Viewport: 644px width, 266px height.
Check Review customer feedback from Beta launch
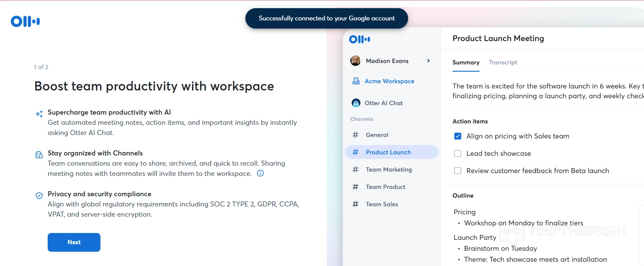458,171
